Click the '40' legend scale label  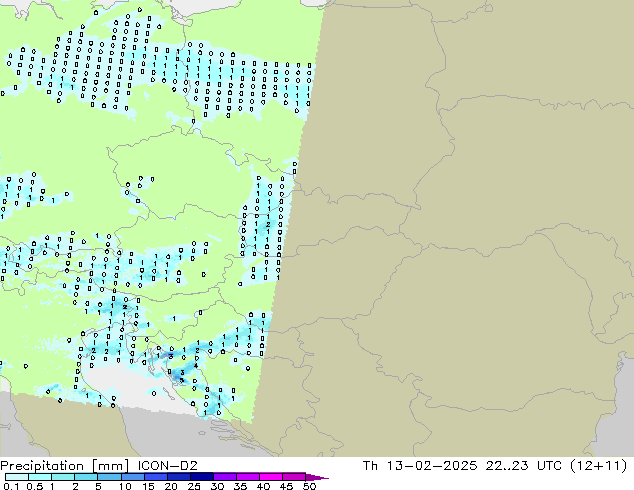tap(263, 486)
